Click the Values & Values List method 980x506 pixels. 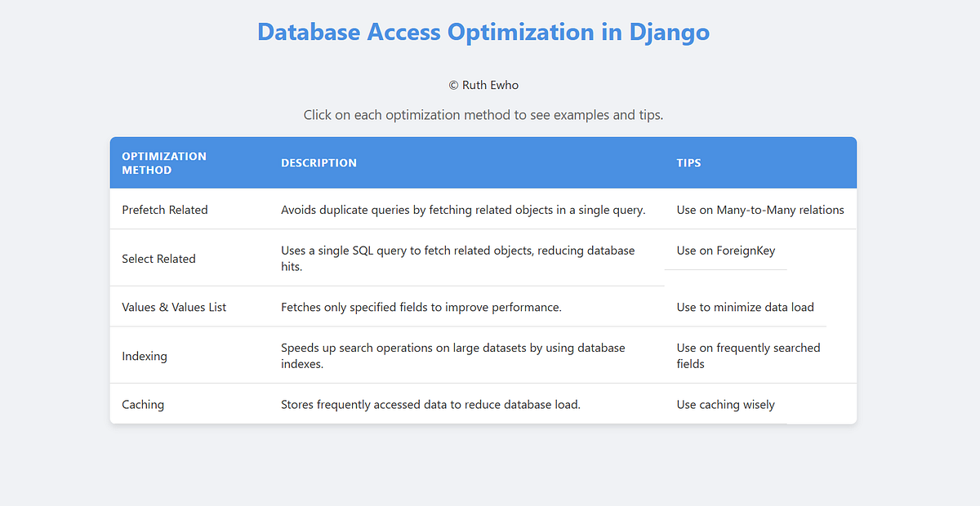point(174,307)
